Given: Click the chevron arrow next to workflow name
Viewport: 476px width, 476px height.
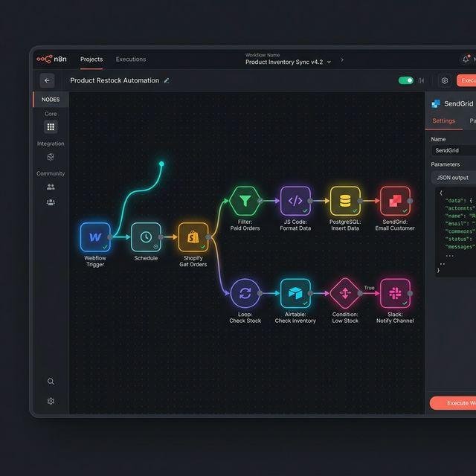Looking at the screenshot, I should [x=342, y=60].
